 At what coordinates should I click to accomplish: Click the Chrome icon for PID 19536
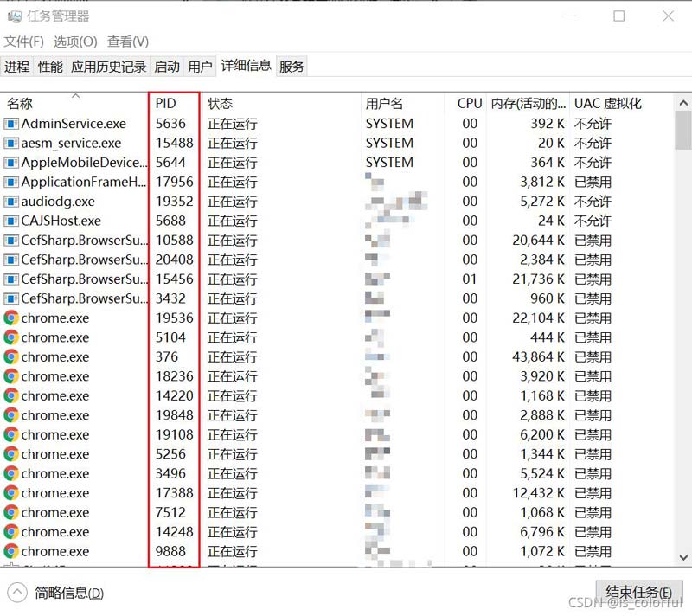(x=11, y=318)
